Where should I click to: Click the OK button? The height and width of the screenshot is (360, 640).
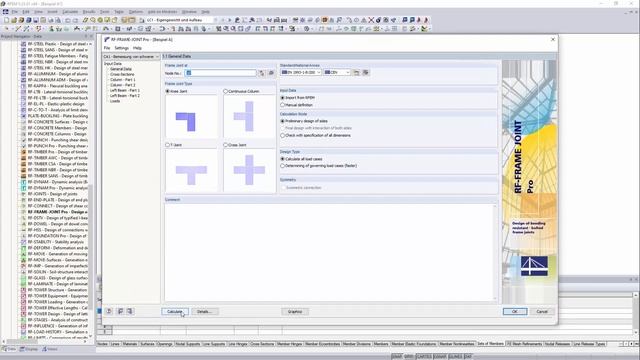tap(515, 311)
